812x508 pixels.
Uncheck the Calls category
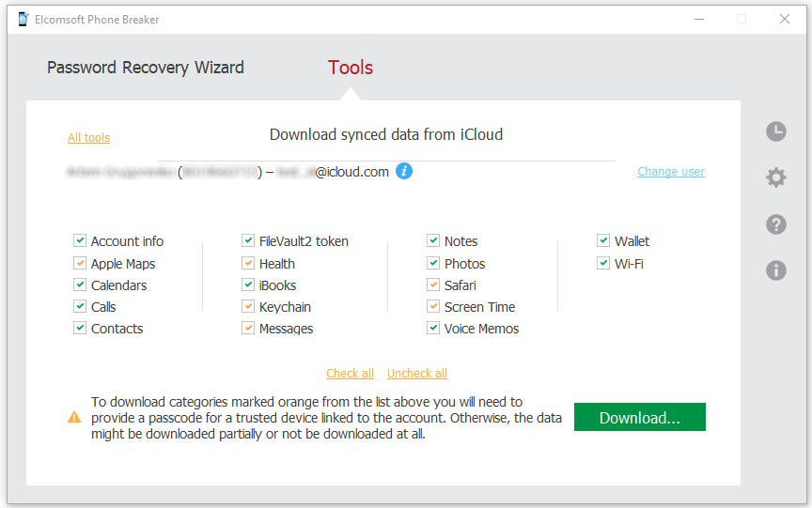(x=80, y=306)
